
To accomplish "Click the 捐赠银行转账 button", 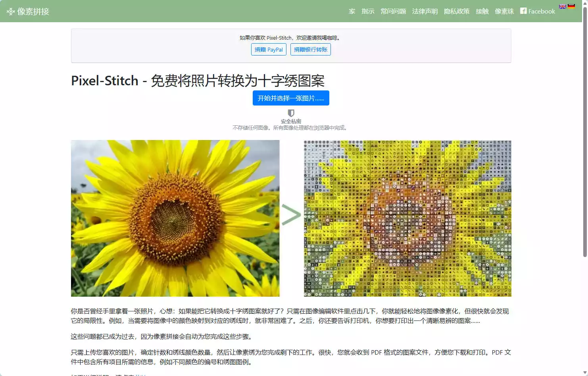I will point(311,50).
